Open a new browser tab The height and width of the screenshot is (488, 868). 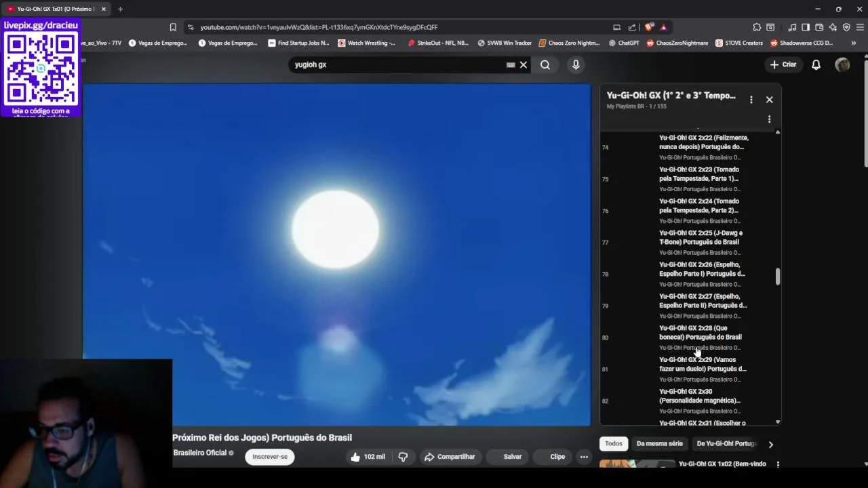pos(120,9)
